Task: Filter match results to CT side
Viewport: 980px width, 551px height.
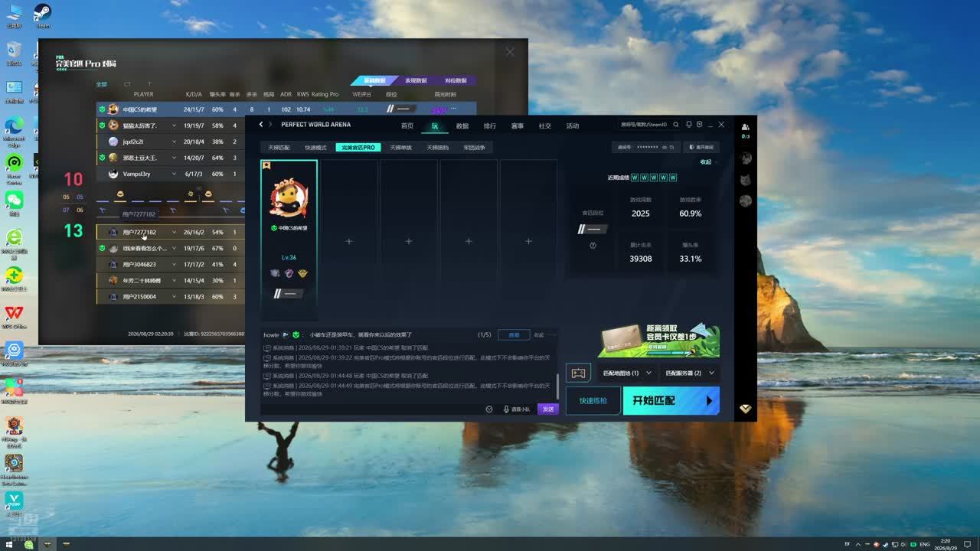Action: coord(127,84)
